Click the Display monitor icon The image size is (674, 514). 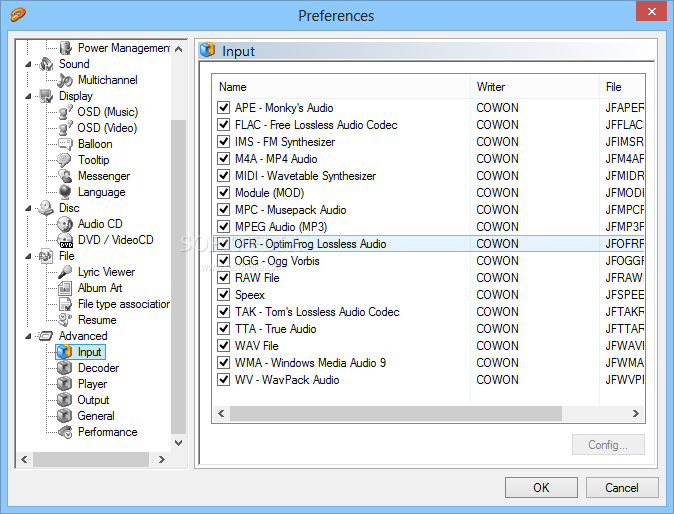(46, 96)
